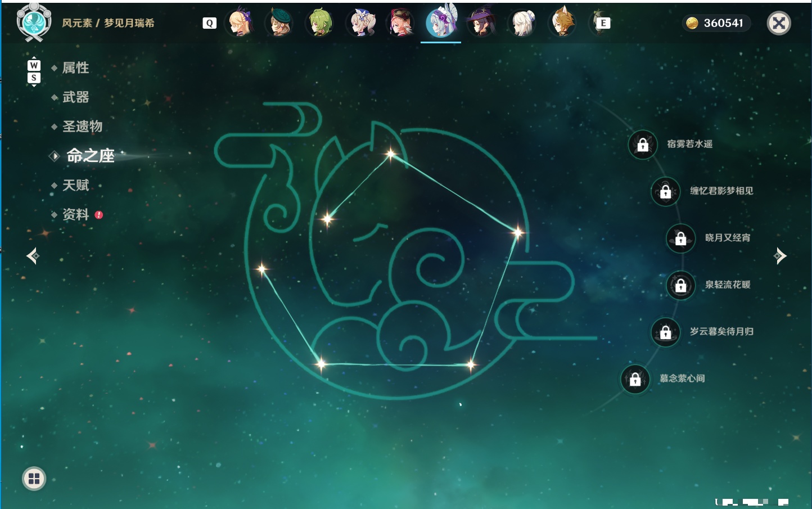The width and height of the screenshot is (812, 509).
Task: Switch to next character with right arrow
Action: click(x=780, y=256)
